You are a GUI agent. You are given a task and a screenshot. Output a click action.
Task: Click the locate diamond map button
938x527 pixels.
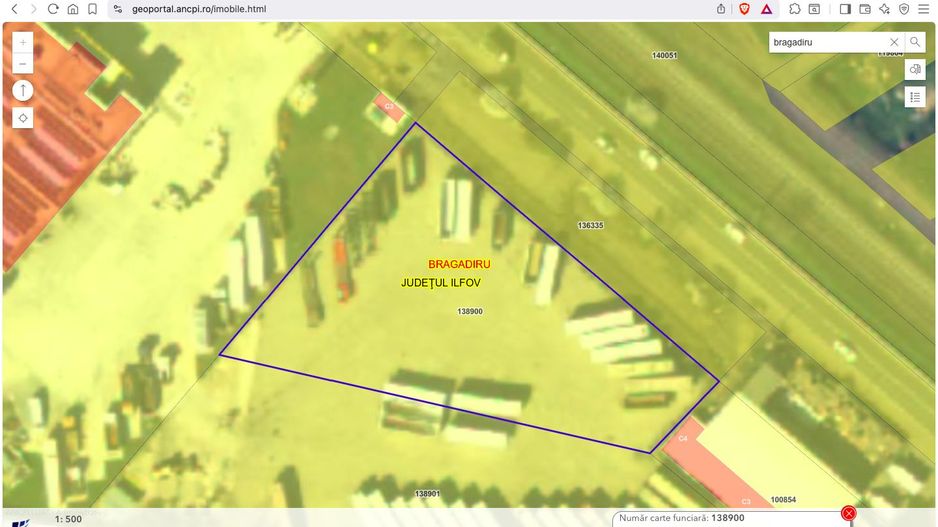[x=23, y=118]
